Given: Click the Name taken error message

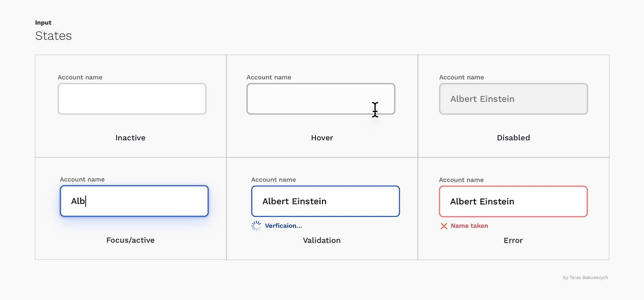Looking at the screenshot, I should pyautogui.click(x=468, y=226).
